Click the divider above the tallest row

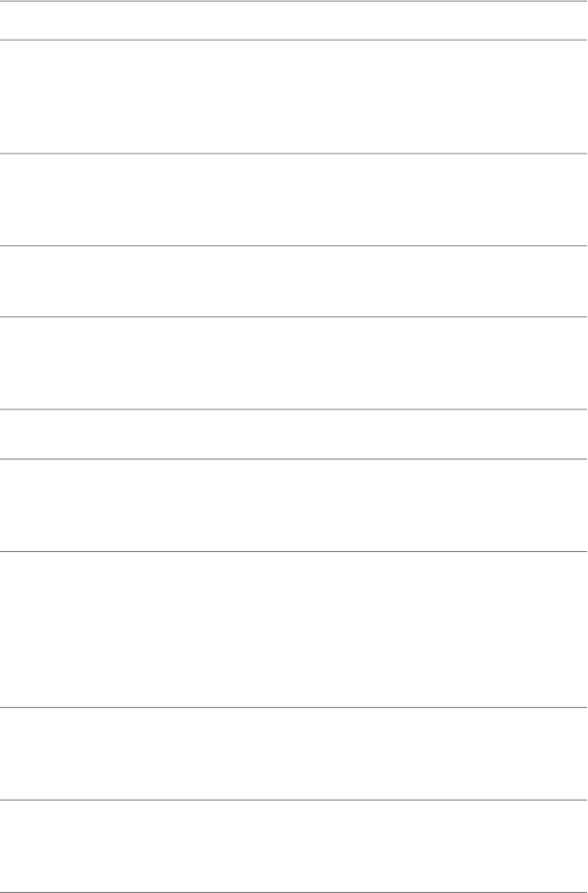pyautogui.click(x=293, y=551)
